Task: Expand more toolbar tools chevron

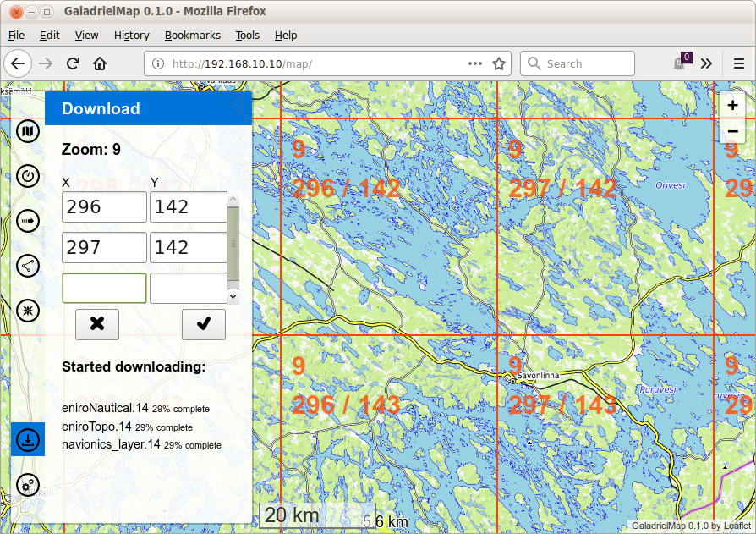Action: pos(706,63)
